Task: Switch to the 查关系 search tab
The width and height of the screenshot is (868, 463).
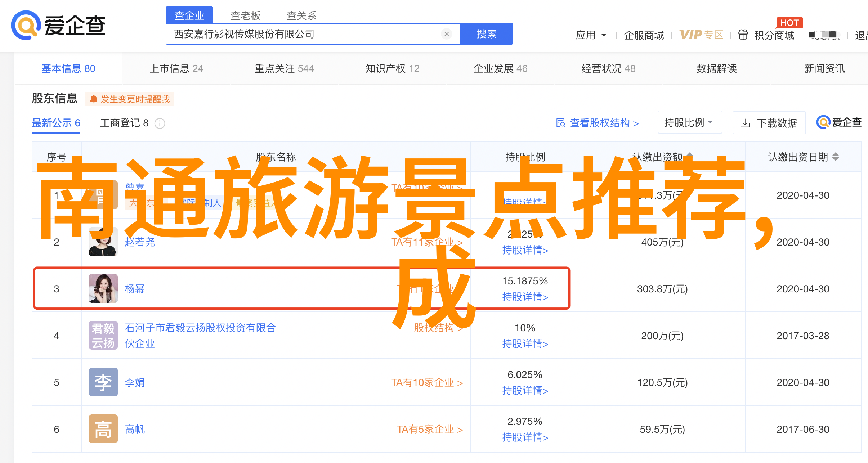Action: pyautogui.click(x=302, y=15)
